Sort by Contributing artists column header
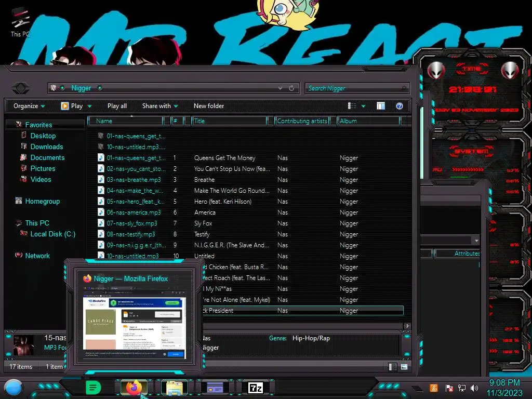Screen dimensions: 532x399 click(x=302, y=121)
